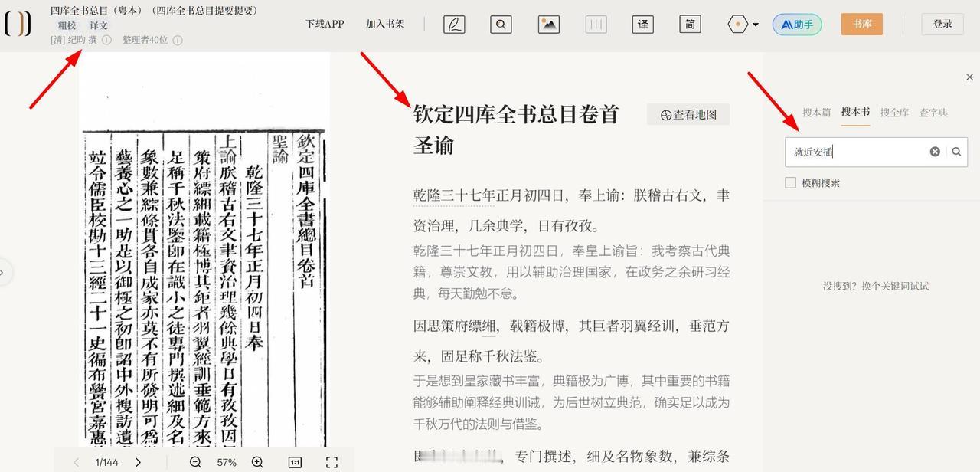980x472 pixels.
Task: Click the 没搜到？换个关键词试试 message
Action: click(876, 286)
